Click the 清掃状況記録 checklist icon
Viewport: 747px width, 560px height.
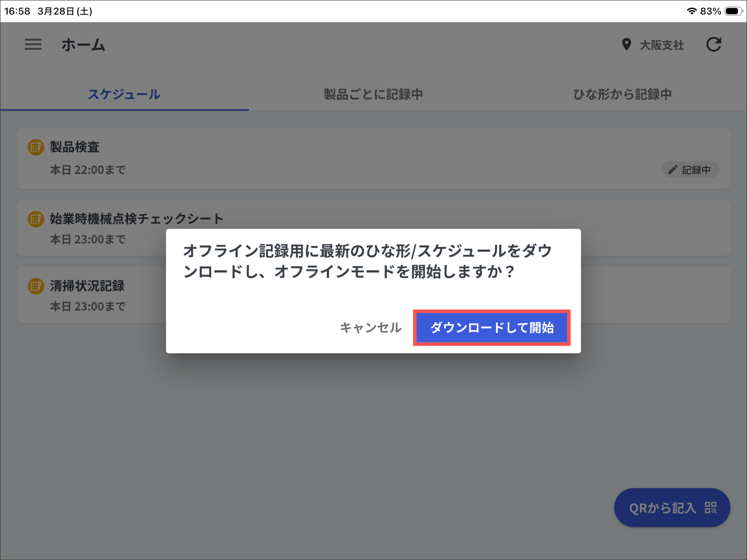click(x=36, y=286)
